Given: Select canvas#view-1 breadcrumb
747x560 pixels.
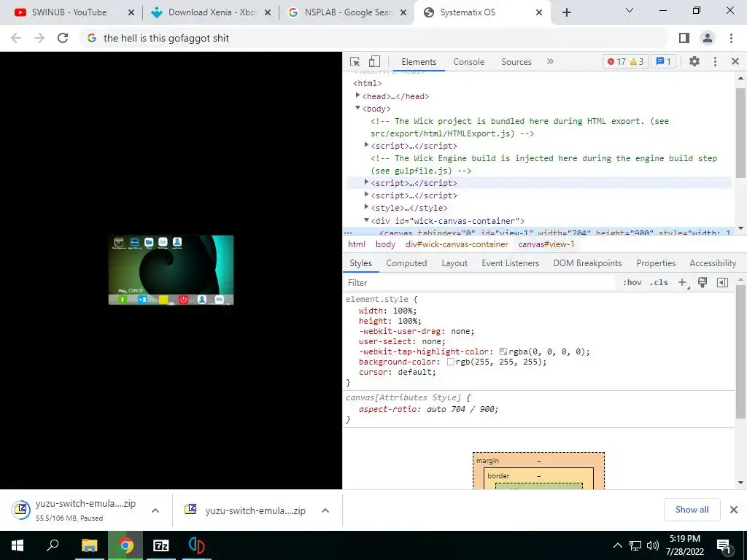Looking at the screenshot, I should coord(546,244).
